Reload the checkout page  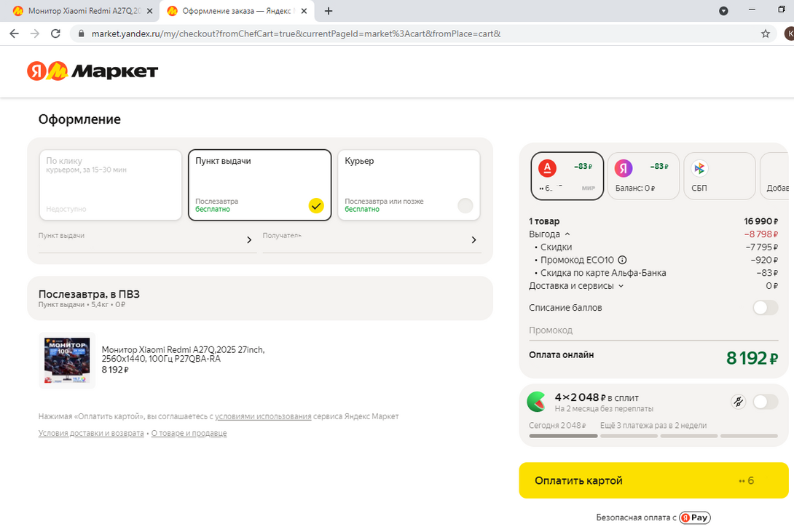[55, 34]
